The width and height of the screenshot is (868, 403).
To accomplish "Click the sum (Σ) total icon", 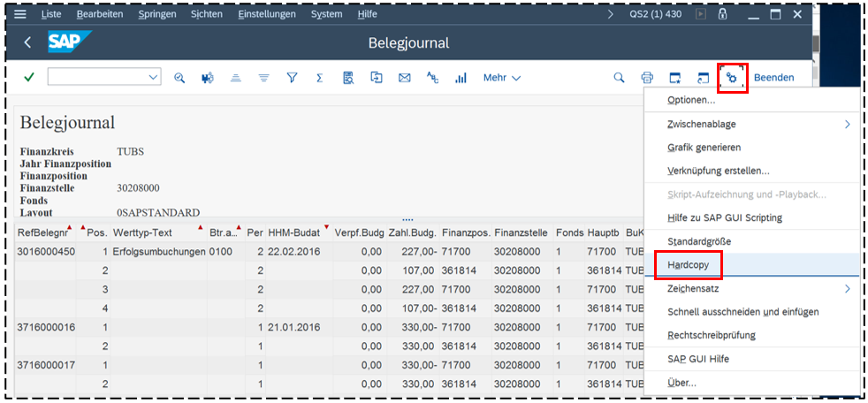I will coord(319,78).
